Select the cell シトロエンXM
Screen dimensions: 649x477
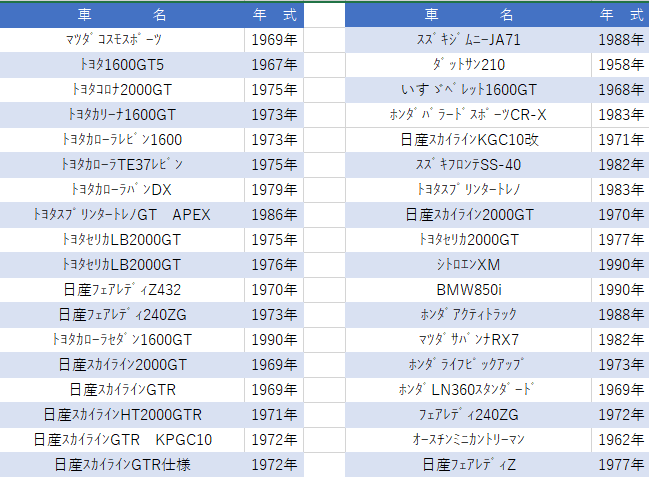point(468,265)
